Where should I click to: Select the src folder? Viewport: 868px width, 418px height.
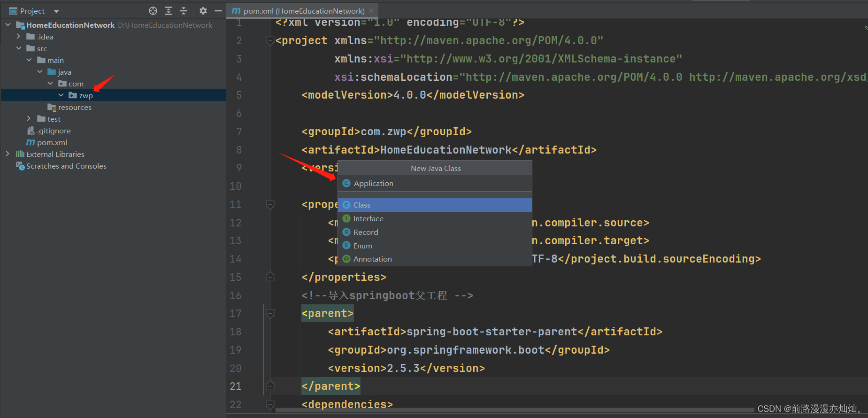coord(42,48)
